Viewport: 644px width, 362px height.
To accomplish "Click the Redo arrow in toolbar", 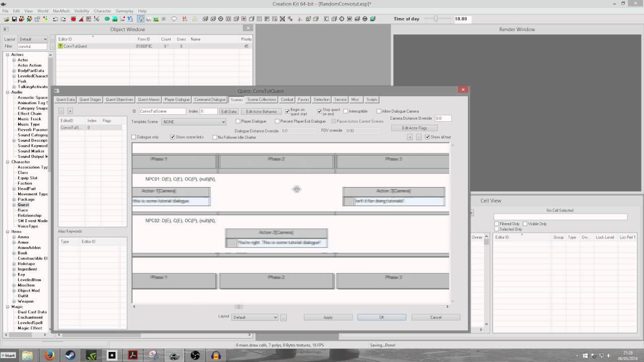I will (63, 19).
